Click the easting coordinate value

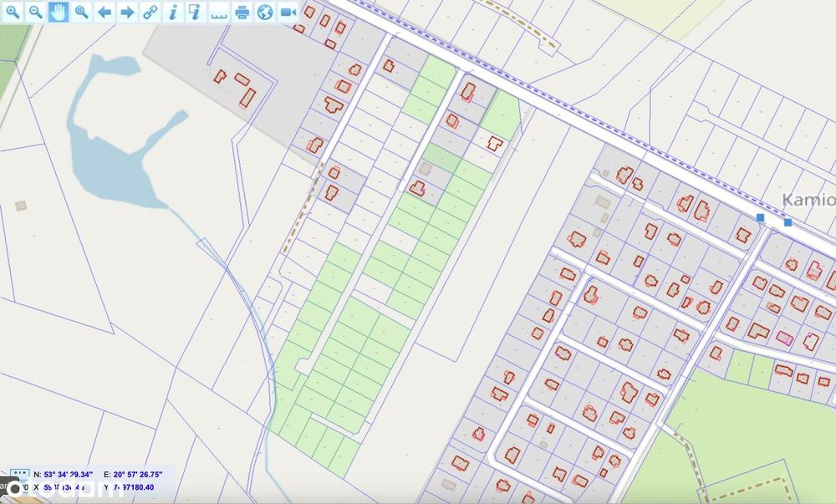pos(137,474)
